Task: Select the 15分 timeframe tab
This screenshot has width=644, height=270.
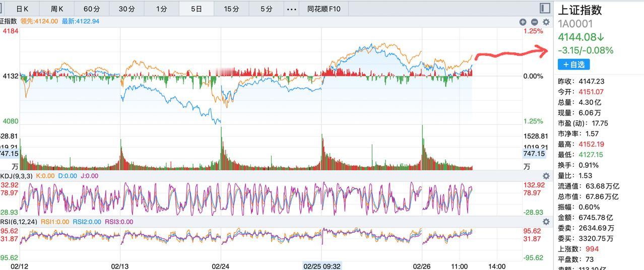Action: (x=231, y=9)
